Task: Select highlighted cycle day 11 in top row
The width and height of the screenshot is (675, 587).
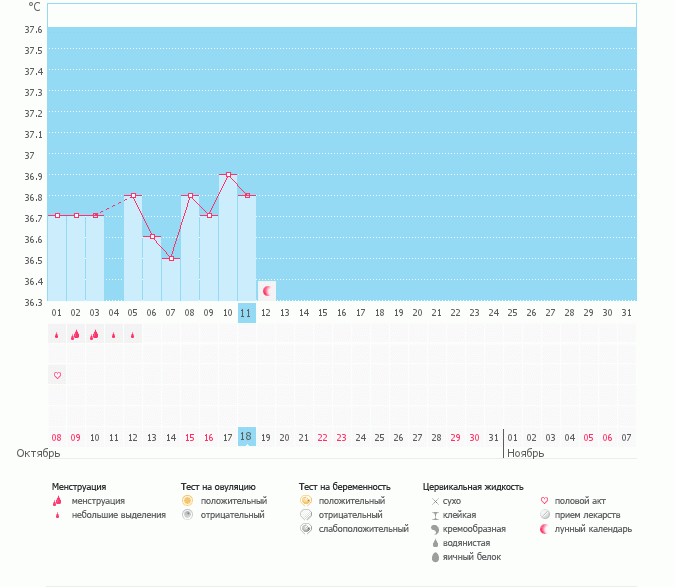Action: click(x=247, y=312)
